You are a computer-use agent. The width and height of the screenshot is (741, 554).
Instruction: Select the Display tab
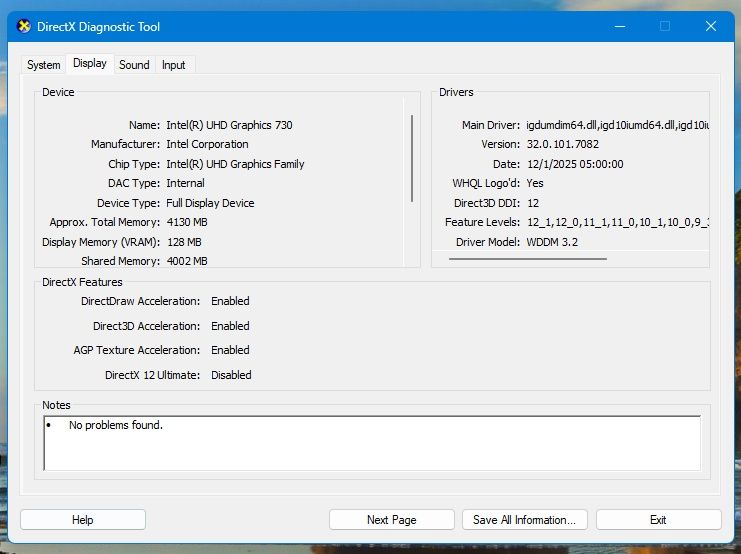(90, 63)
